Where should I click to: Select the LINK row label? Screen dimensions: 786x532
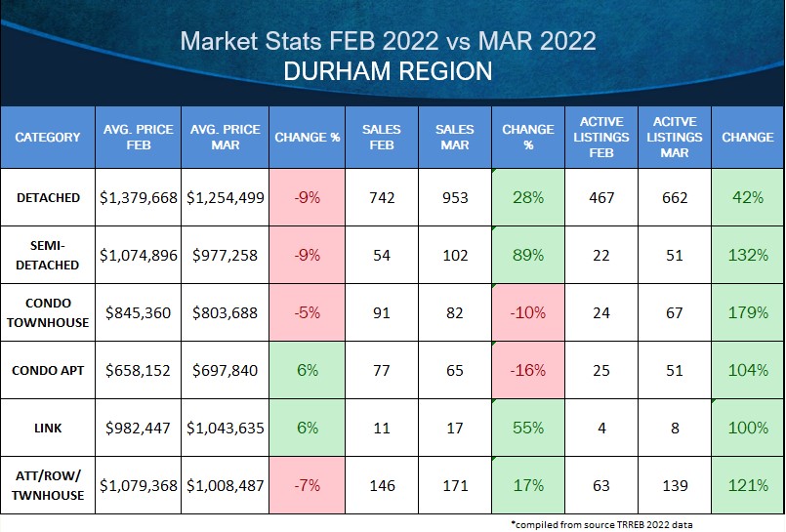pyautogui.click(x=48, y=428)
